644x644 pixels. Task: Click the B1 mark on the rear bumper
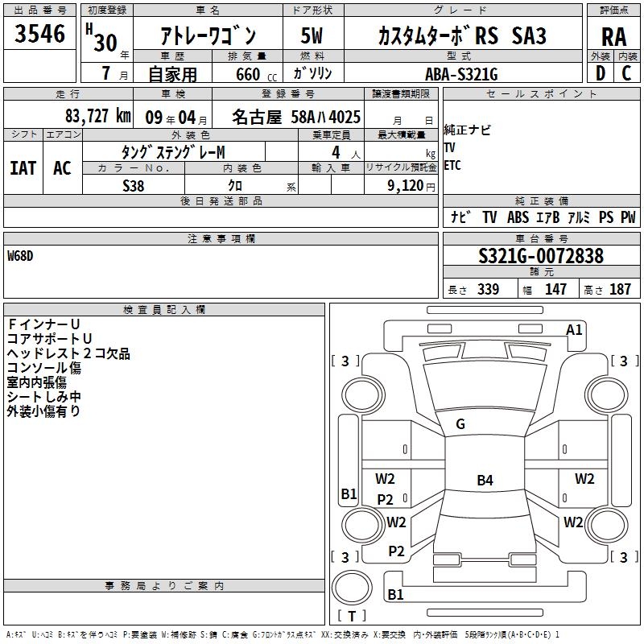[x=395, y=594]
